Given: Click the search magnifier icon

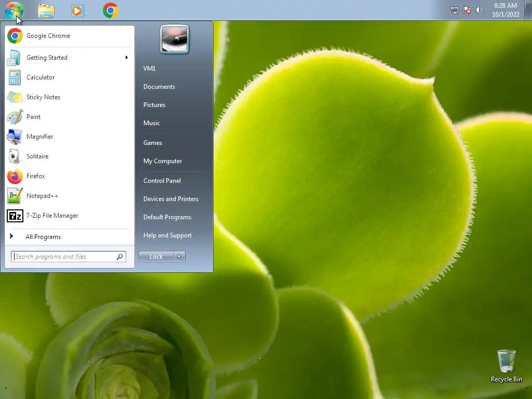Looking at the screenshot, I should pos(120,257).
